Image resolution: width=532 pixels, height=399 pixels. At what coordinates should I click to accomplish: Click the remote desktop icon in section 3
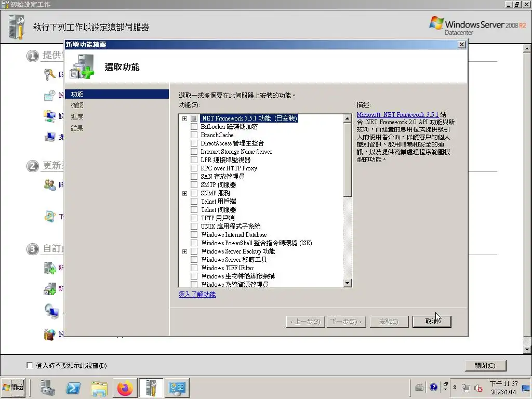pos(51,311)
